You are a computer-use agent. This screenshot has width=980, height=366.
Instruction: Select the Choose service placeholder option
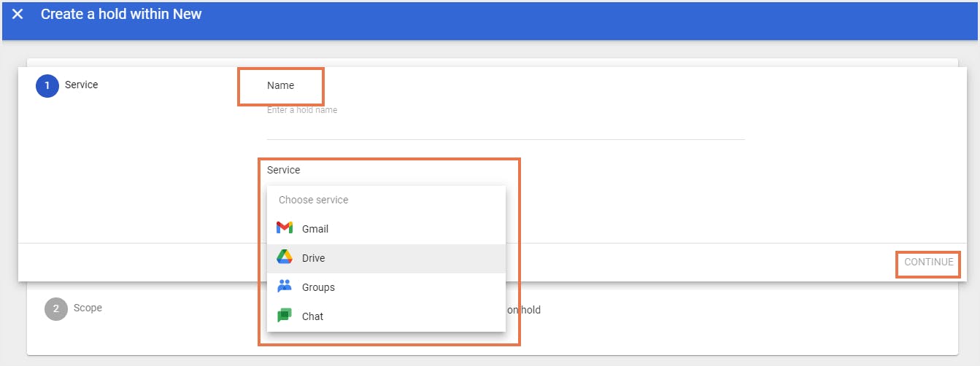(314, 200)
